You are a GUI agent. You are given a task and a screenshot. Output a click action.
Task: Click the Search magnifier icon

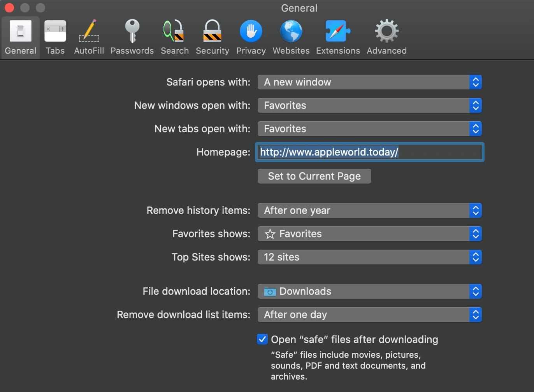pos(174,32)
